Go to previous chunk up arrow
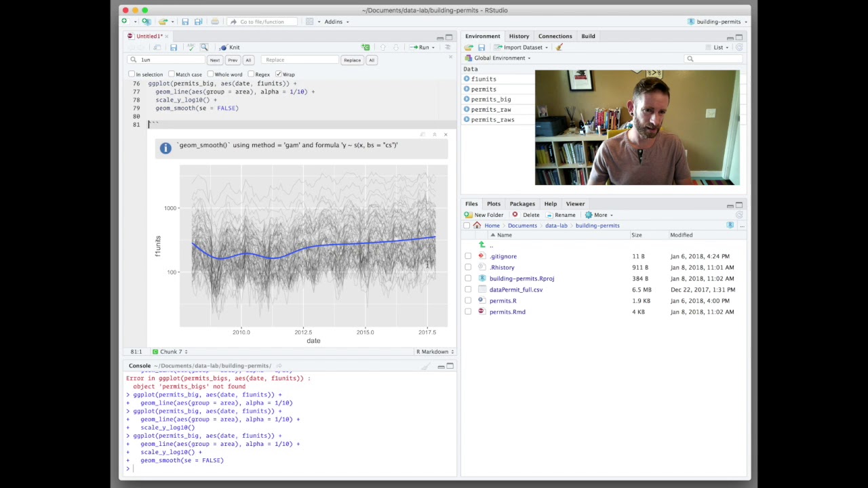Screen dimensions: 868x488 (x=383, y=47)
